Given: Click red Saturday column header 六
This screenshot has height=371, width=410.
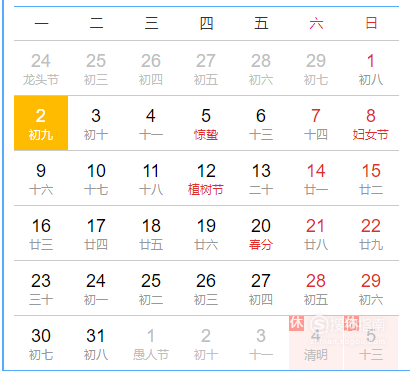Looking at the screenshot, I should click(x=316, y=24).
